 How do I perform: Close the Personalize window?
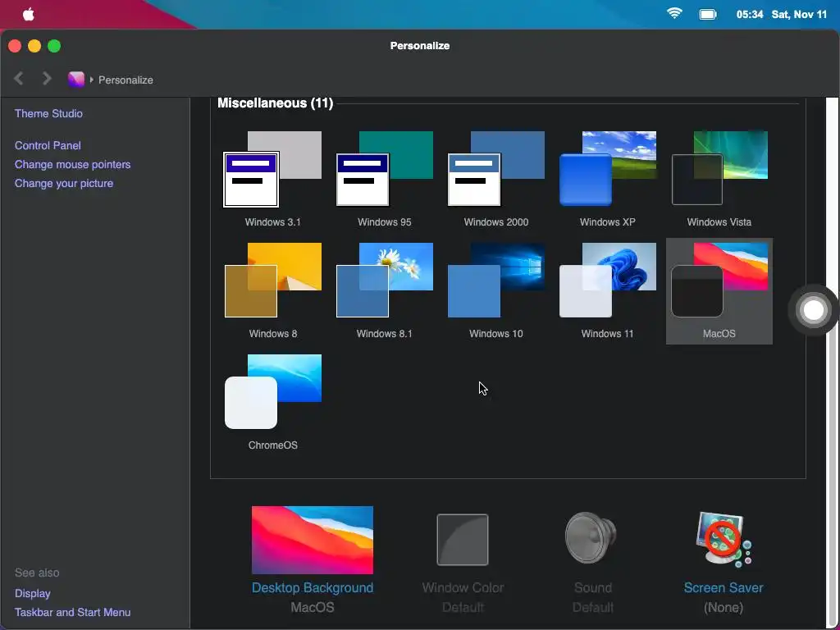pyautogui.click(x=15, y=46)
